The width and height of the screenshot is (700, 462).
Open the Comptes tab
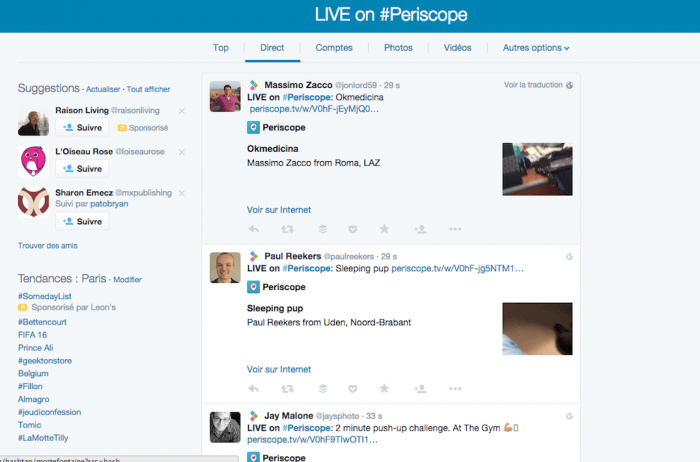pos(334,48)
